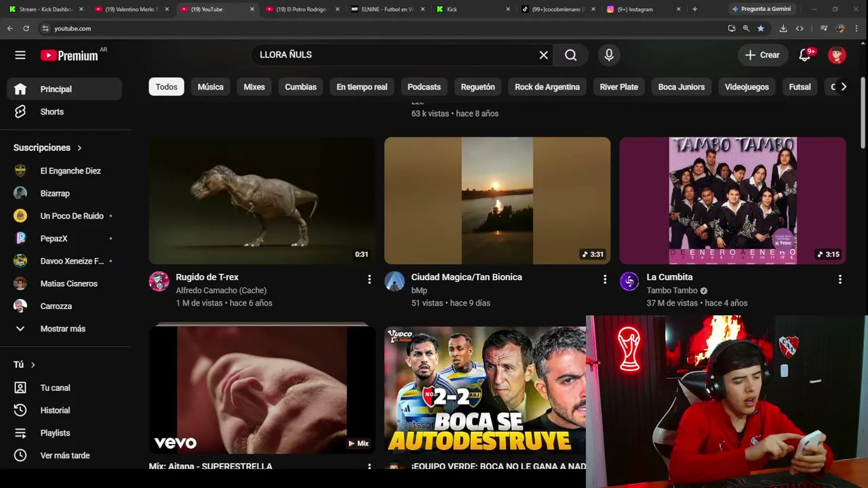
Task: Choose the Rock de Argentina chip
Action: coord(547,87)
